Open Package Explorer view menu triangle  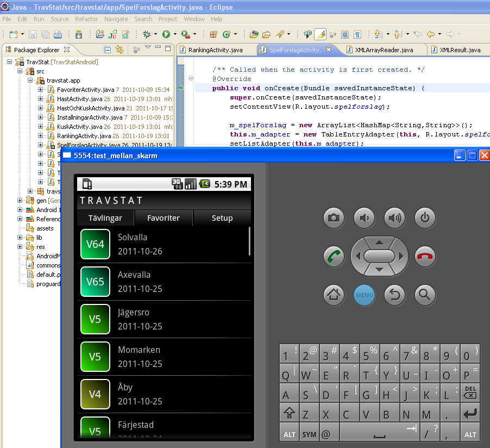[148, 47]
